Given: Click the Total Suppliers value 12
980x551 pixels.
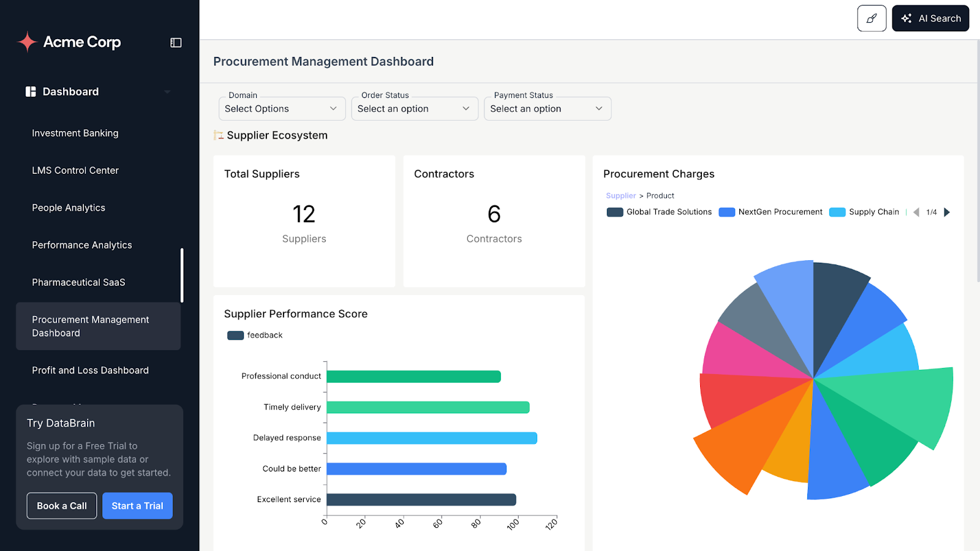Looking at the screenshot, I should pos(304,214).
